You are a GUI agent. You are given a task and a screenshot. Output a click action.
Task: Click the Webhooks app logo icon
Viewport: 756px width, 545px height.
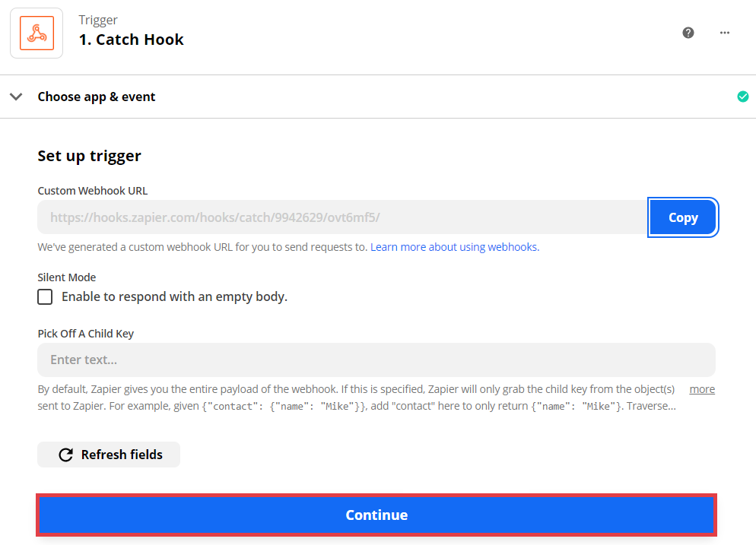tap(37, 33)
